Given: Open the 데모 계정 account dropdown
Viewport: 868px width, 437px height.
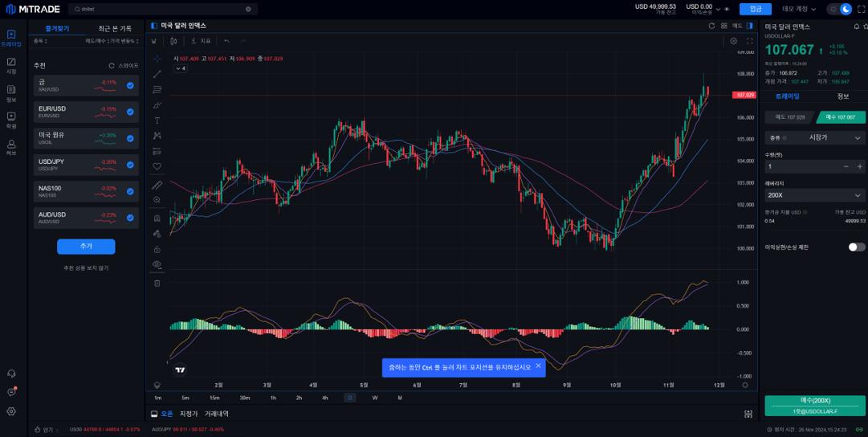Looking at the screenshot, I should 799,9.
